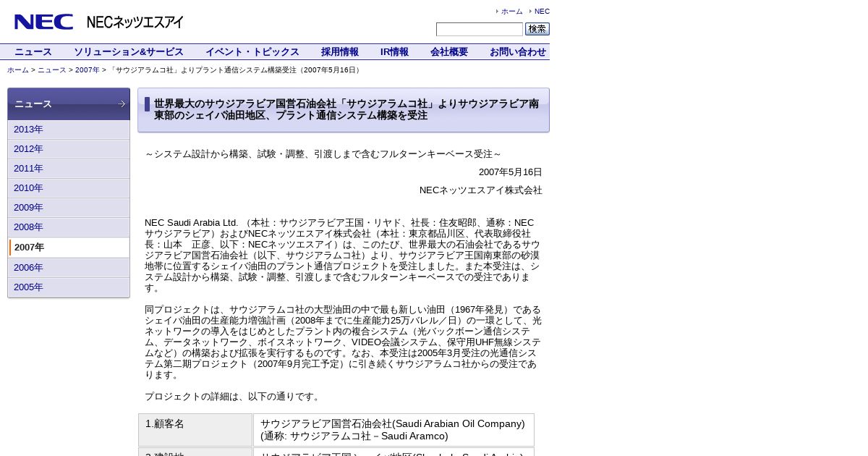
Task: Open the イベント・トピックス menu item
Action: pyautogui.click(x=252, y=52)
